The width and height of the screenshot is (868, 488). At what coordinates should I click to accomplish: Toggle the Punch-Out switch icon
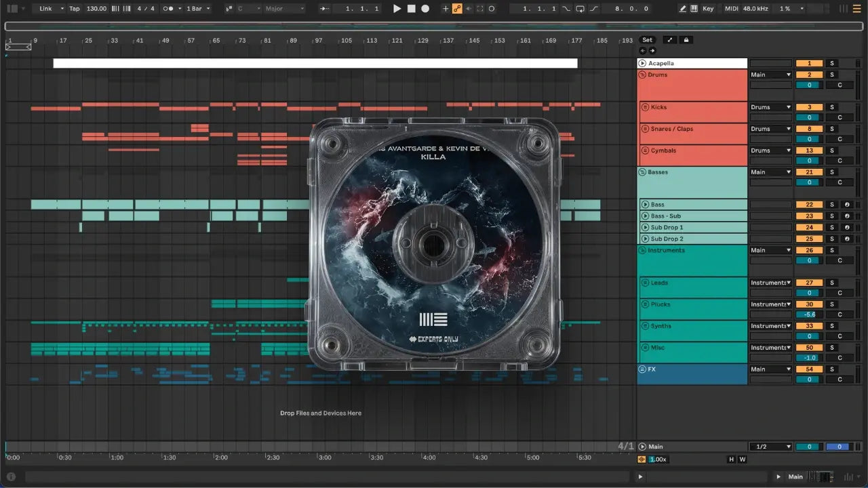point(594,9)
